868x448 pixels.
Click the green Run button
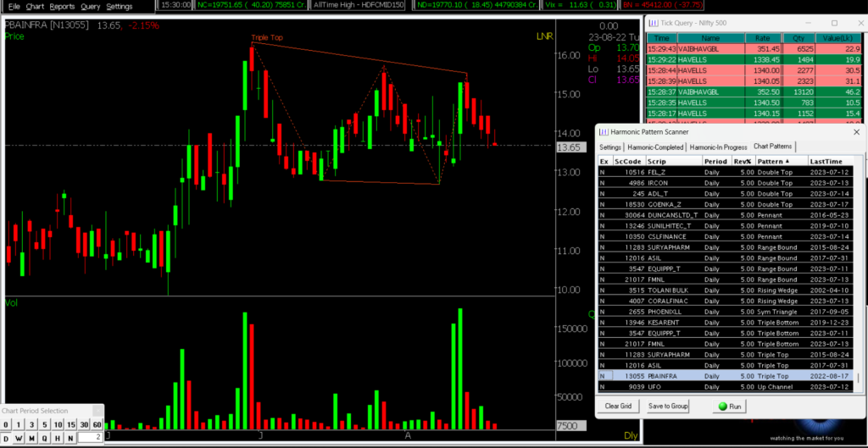click(729, 406)
